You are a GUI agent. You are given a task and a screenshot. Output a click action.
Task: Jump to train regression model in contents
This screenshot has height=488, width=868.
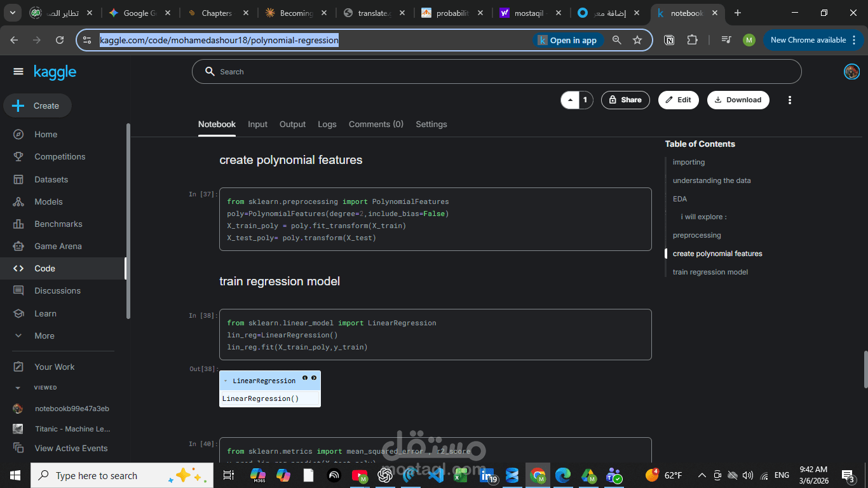(710, 272)
